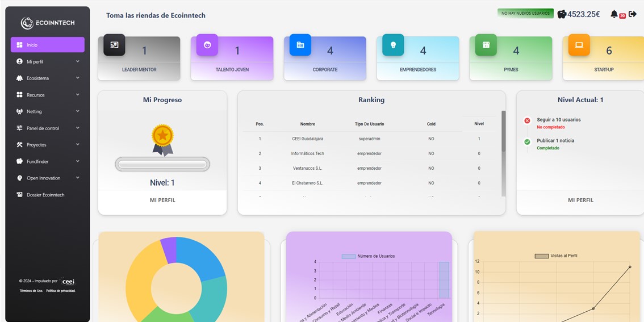Image resolution: width=644 pixels, height=322 pixels.
Task: Open Términos de Uso link
Action: [x=31, y=291]
